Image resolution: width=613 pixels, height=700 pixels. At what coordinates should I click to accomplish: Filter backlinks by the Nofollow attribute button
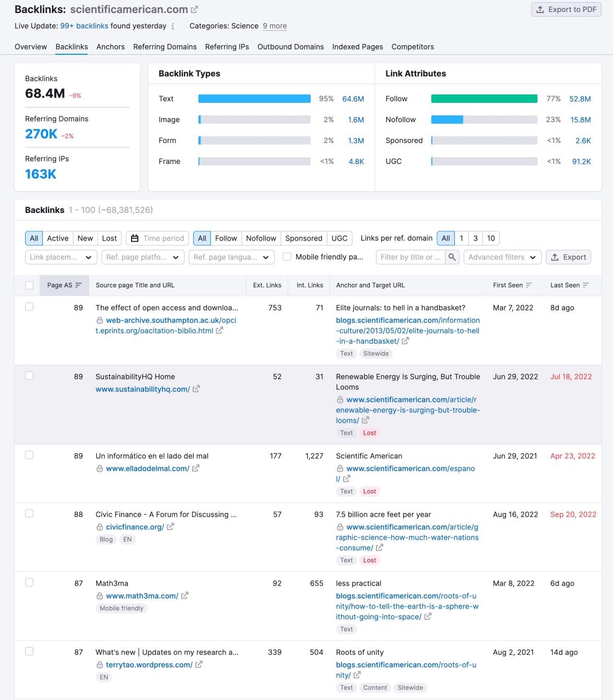[x=261, y=238]
